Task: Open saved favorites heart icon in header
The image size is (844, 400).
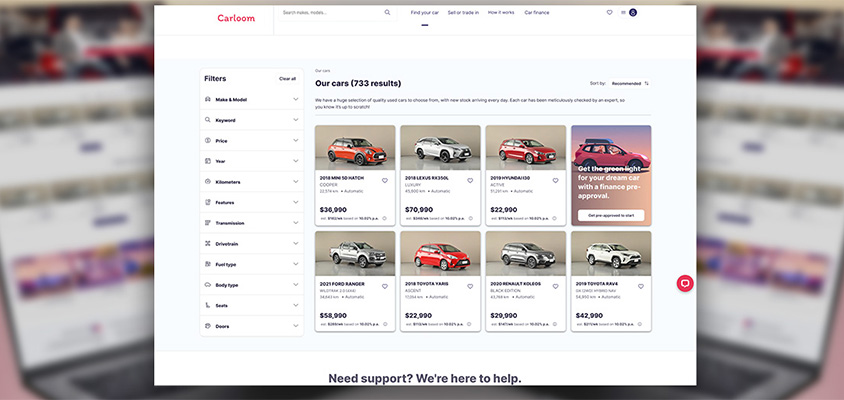Action: click(609, 13)
